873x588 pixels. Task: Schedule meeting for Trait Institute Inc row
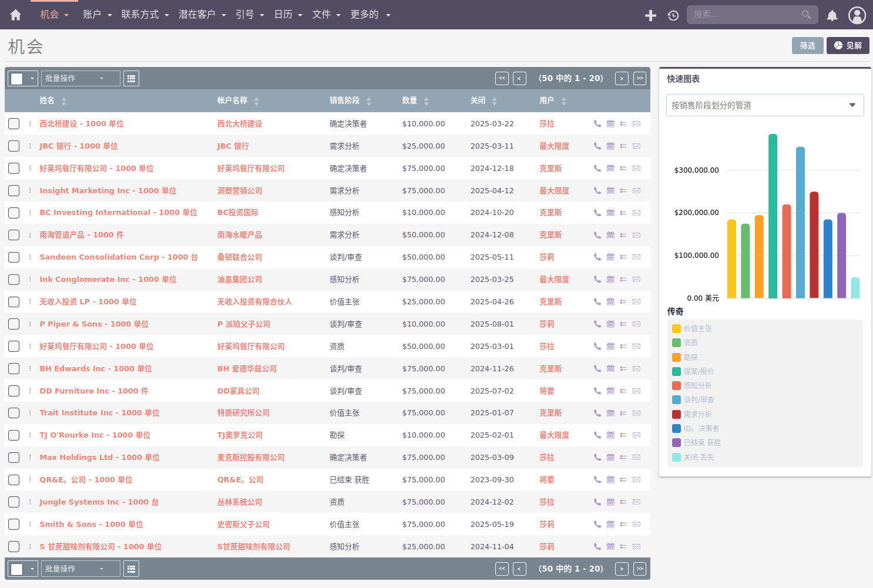610,413
